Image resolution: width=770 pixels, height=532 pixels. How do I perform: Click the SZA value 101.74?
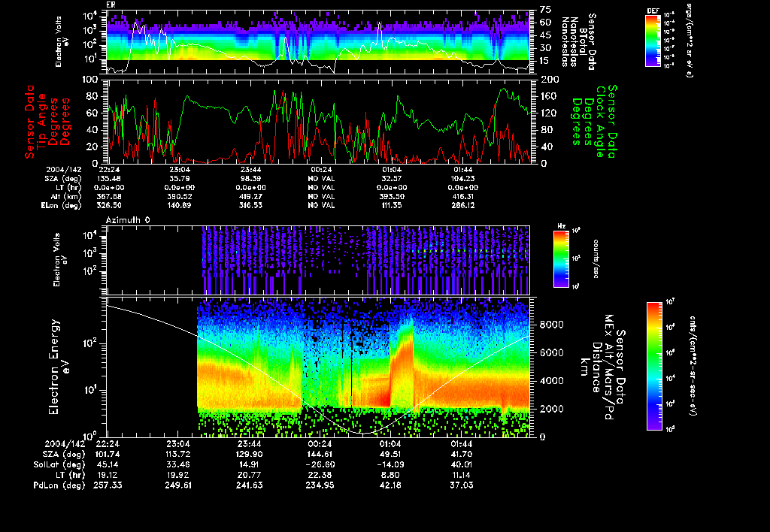[x=108, y=455]
